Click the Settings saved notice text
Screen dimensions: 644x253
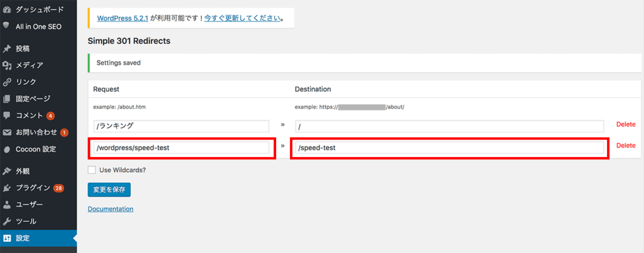click(118, 63)
